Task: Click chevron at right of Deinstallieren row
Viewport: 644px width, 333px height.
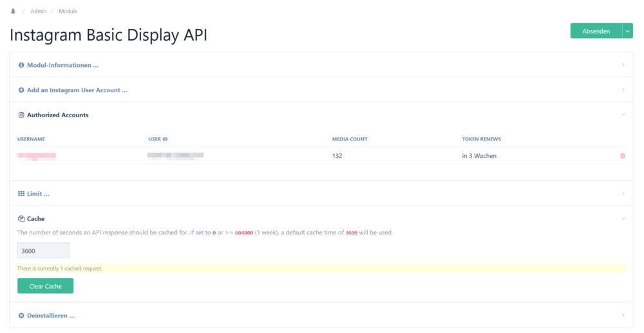Action: point(623,315)
